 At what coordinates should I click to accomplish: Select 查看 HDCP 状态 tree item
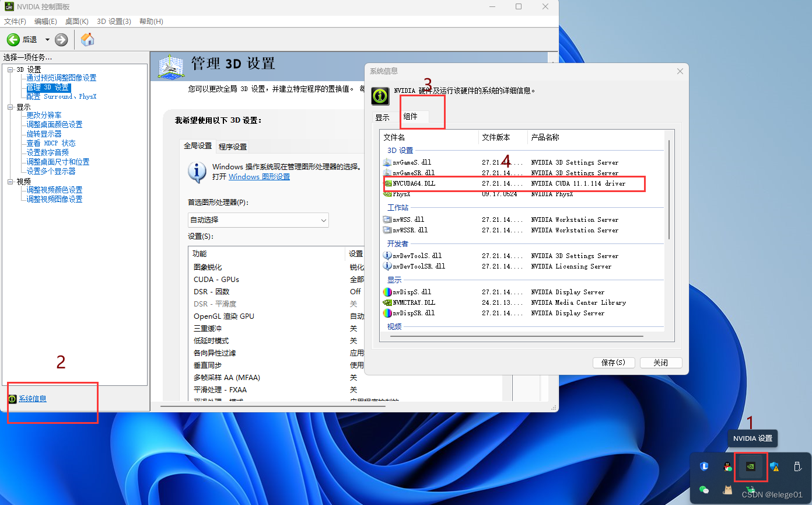[x=51, y=144]
